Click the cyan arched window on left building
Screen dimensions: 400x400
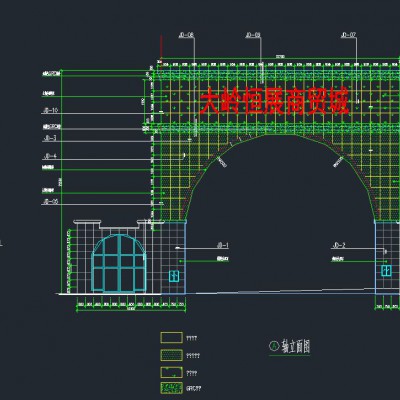tap(119, 263)
